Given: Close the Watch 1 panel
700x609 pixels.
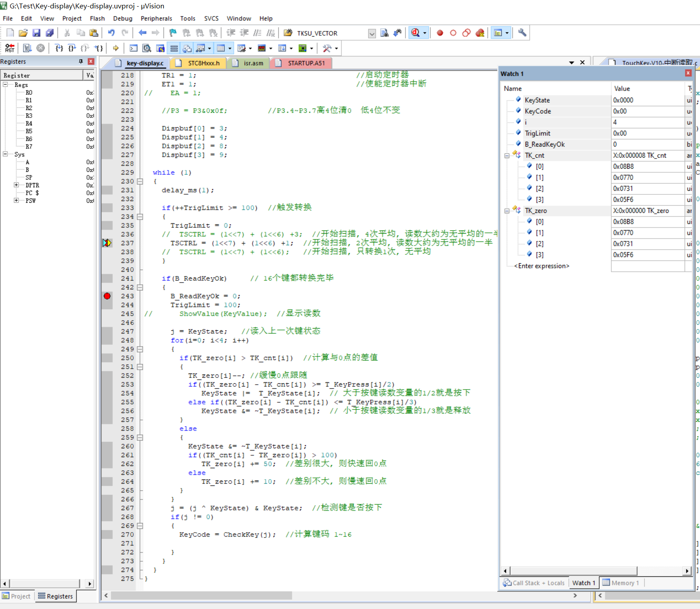Looking at the screenshot, I should (x=688, y=73).
